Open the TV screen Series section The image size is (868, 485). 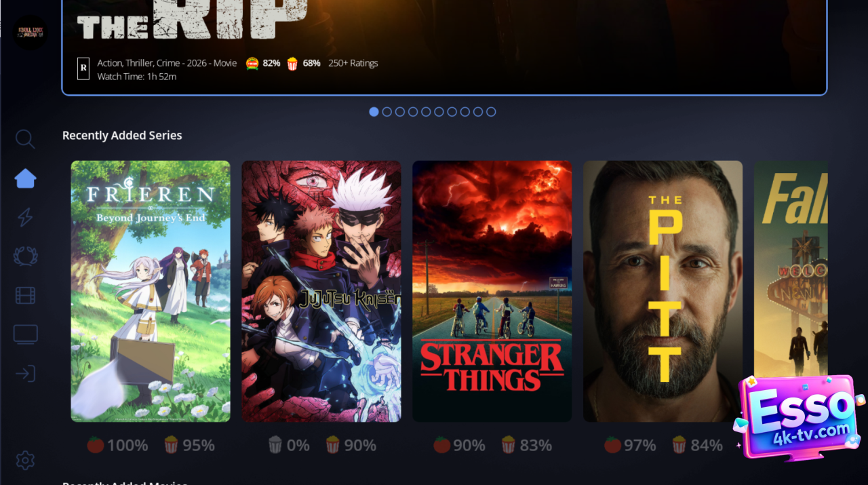pos(25,334)
